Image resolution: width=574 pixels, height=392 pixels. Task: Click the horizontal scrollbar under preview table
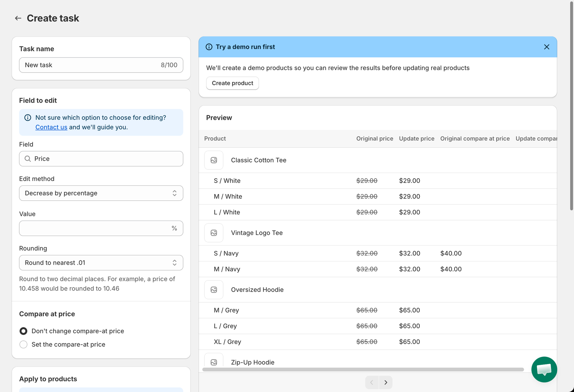pyautogui.click(x=363, y=369)
